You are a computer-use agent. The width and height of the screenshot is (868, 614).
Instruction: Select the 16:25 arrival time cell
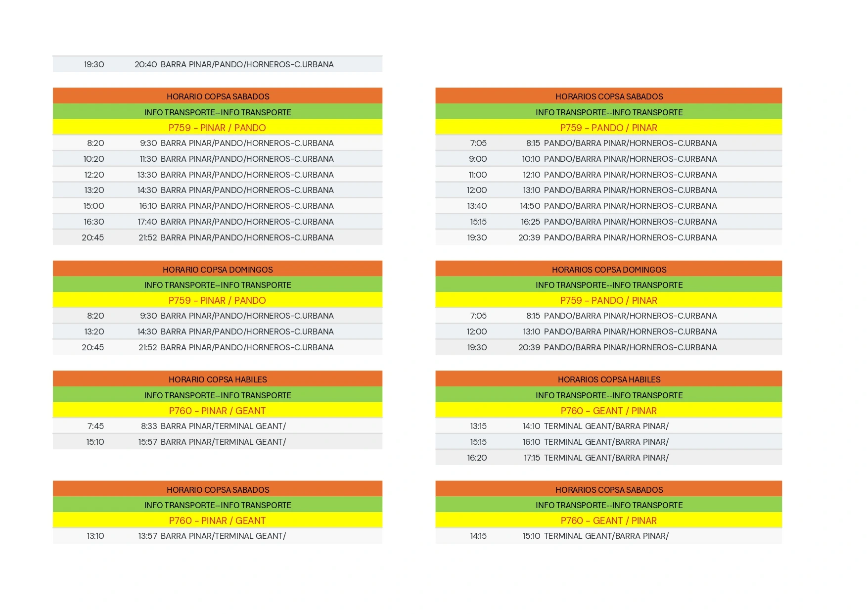[531, 222]
